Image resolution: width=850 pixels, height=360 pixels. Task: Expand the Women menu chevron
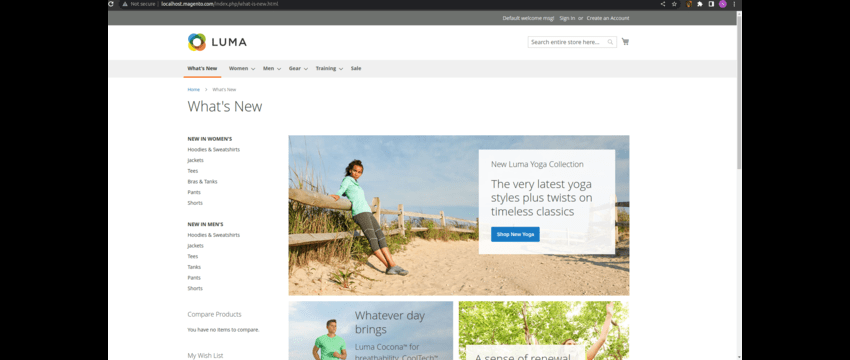point(253,69)
